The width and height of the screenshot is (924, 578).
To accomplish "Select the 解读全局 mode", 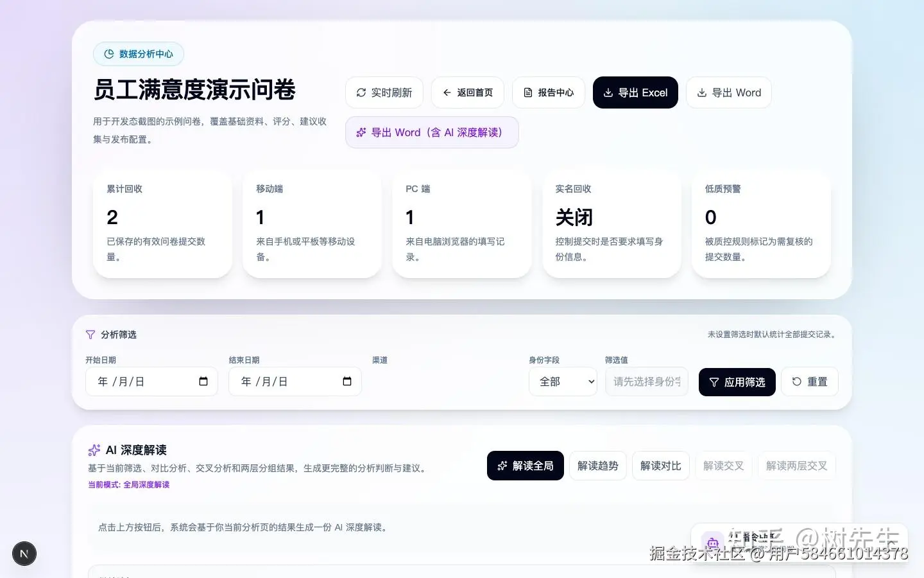I will tap(526, 466).
